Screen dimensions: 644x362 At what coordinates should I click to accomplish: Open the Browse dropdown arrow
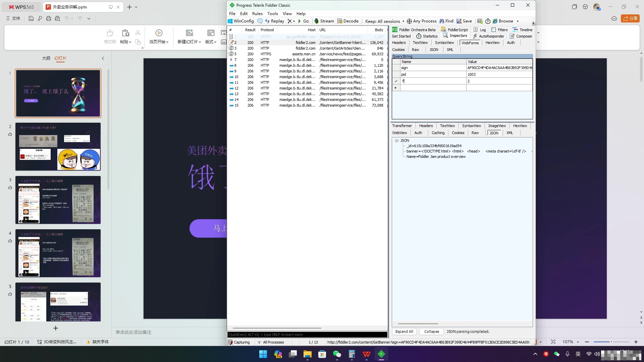518,21
